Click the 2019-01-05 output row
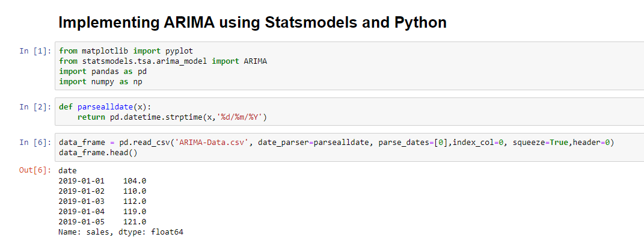The height and width of the screenshot is (243, 644). (x=103, y=221)
